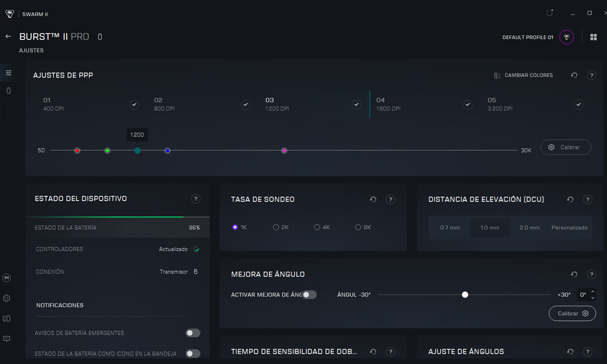The image size is (607, 364).
Task: Open the grid view icon at top right
Action: pyautogui.click(x=593, y=37)
